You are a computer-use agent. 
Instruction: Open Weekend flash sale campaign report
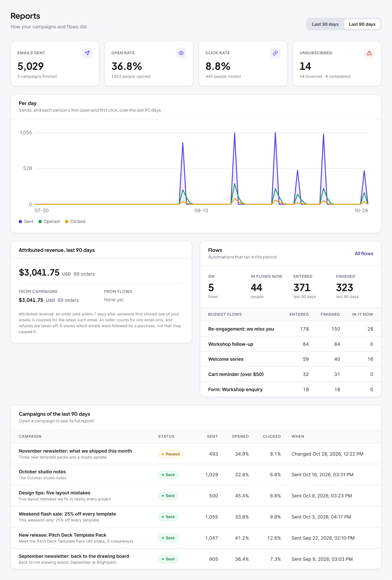point(196,517)
